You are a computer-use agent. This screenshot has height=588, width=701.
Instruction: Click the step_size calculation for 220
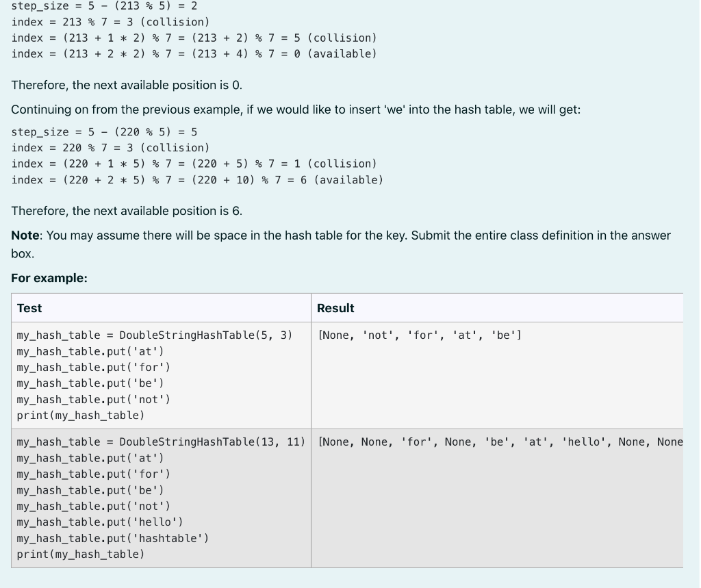(x=103, y=131)
